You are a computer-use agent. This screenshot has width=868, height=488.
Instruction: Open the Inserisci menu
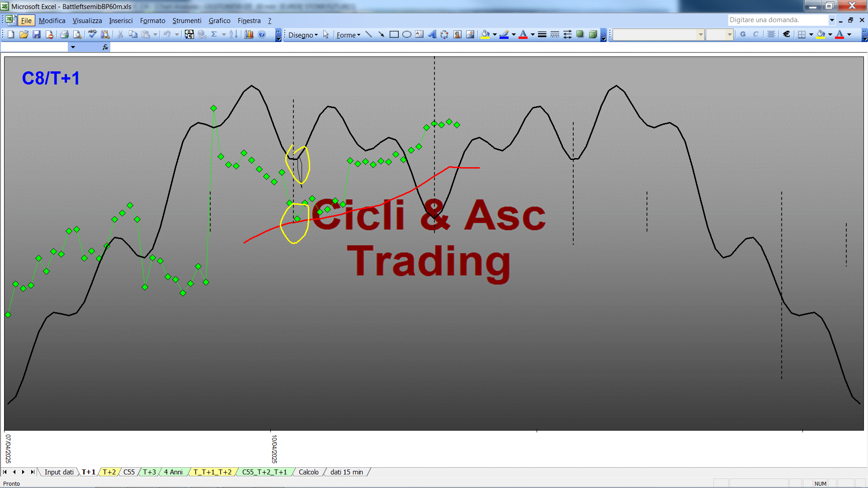point(121,21)
